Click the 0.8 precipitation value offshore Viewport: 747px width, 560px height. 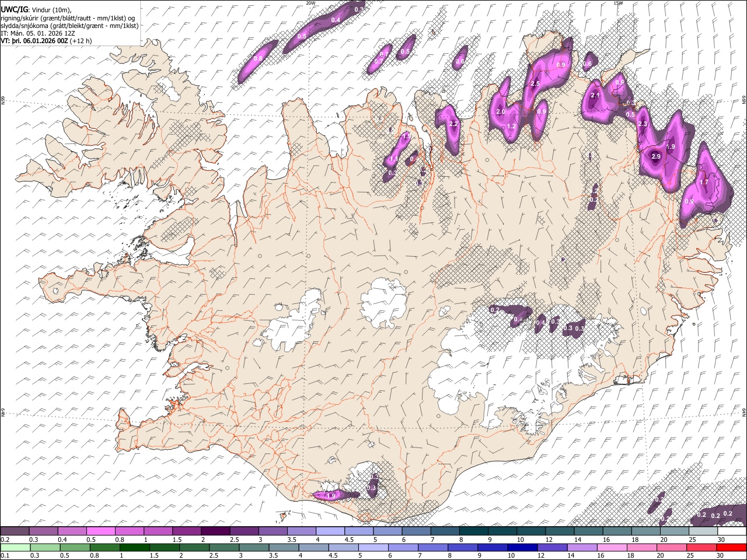[x=258, y=59]
